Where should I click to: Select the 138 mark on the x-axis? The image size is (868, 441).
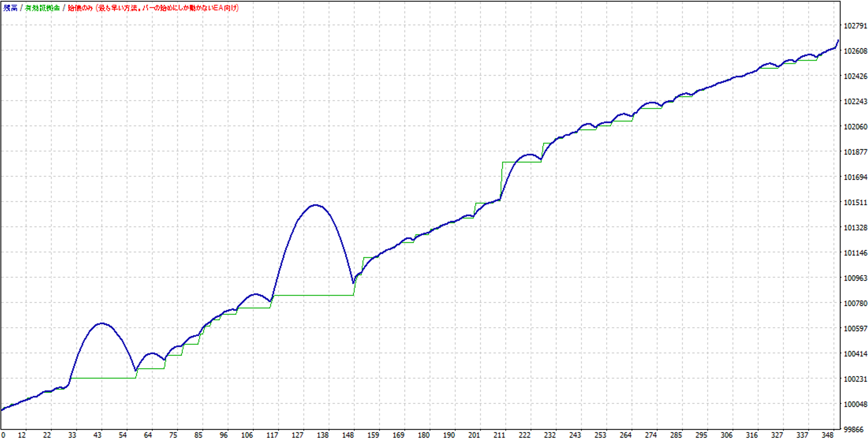click(322, 435)
